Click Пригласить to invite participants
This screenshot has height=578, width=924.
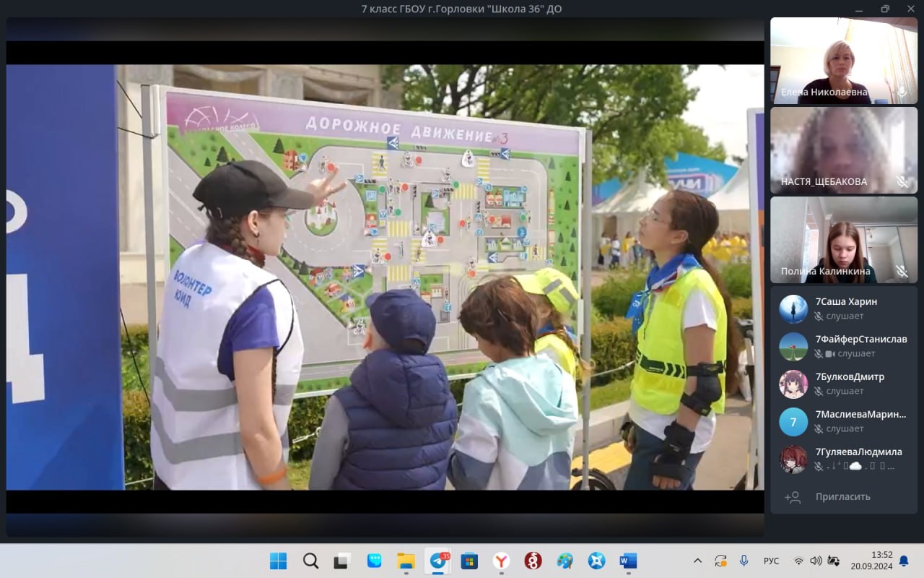click(x=842, y=496)
